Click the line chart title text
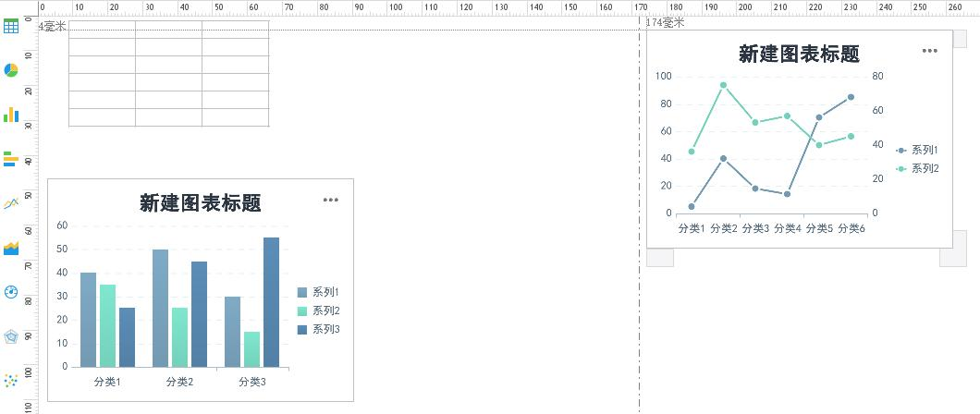The height and width of the screenshot is (414, 980). pos(799,54)
